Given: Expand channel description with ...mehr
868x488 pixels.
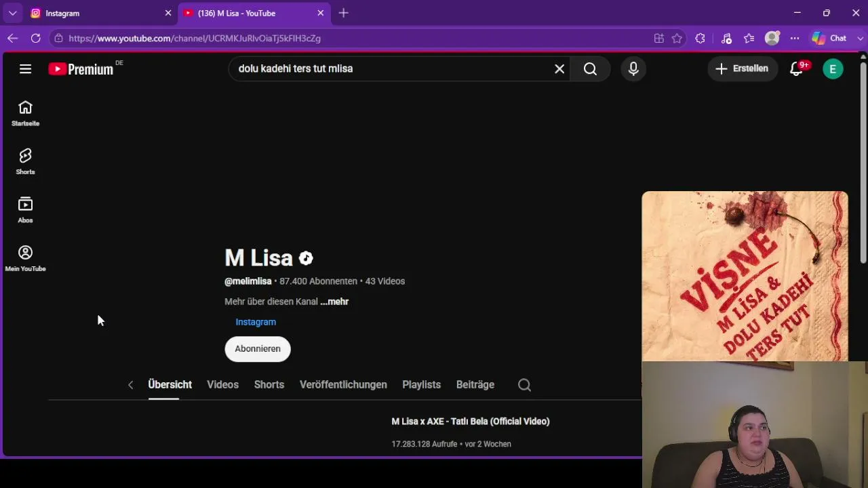Looking at the screenshot, I should click(334, 302).
